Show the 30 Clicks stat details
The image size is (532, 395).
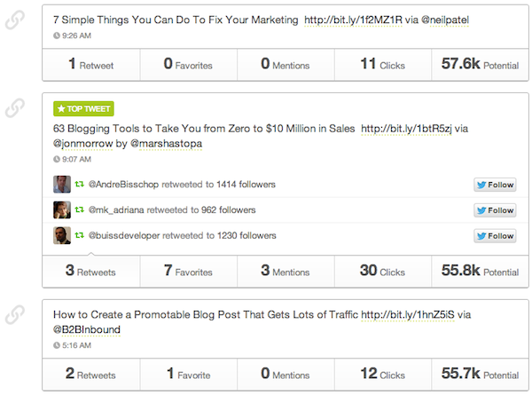point(382,271)
